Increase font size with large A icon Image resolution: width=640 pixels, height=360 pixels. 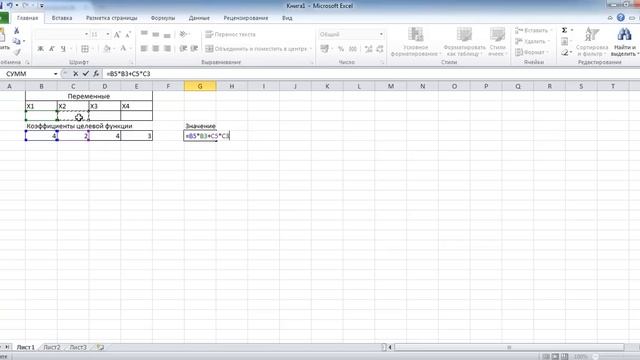tap(117, 35)
